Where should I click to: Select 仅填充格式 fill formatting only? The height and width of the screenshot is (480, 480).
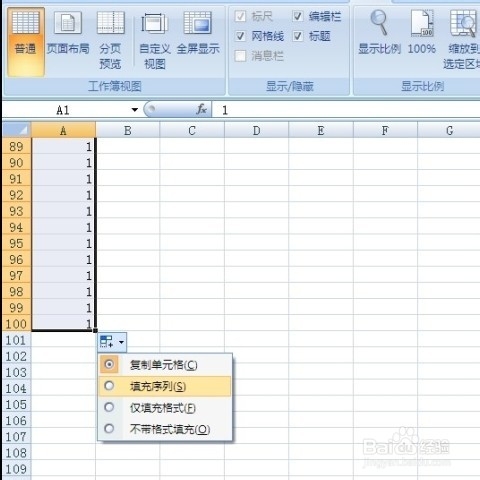coord(165,408)
